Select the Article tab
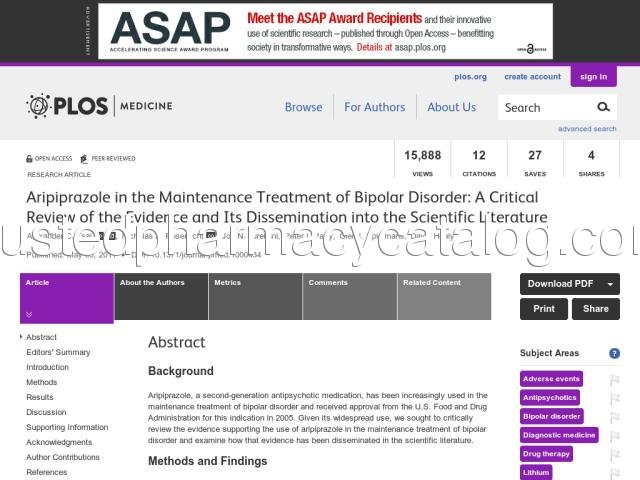Screen dimensions: 640x480 tap(67, 298)
